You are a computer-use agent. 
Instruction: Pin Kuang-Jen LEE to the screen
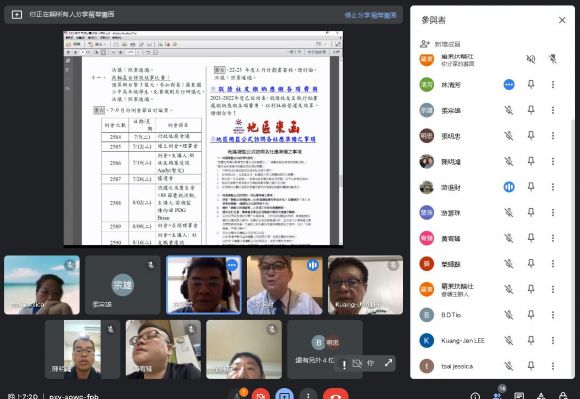[531, 340]
